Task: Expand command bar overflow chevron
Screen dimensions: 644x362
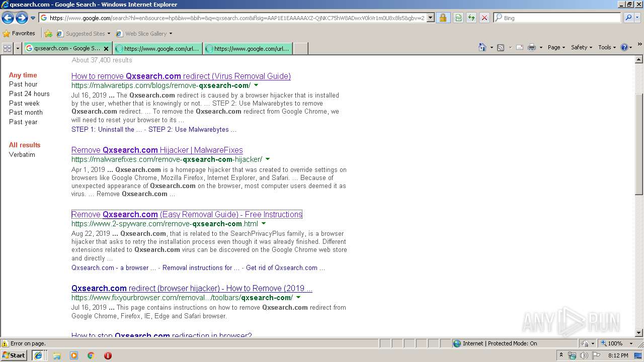Action: [640, 45]
